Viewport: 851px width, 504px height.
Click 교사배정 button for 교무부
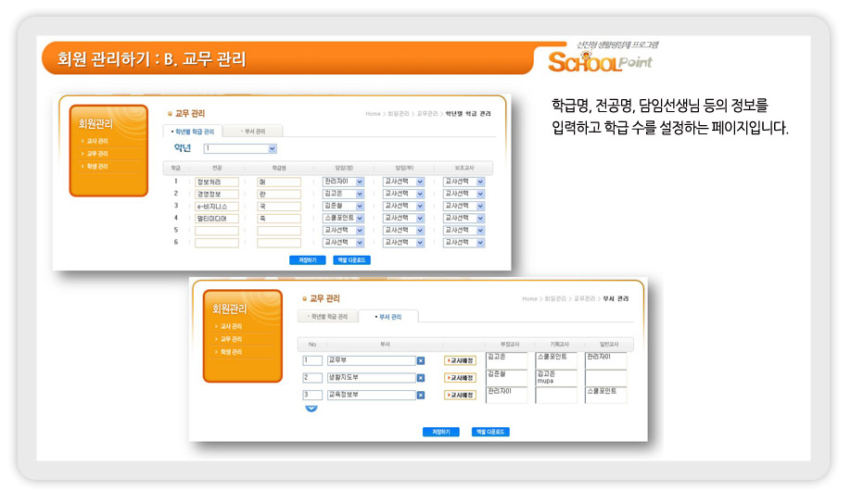(x=461, y=360)
